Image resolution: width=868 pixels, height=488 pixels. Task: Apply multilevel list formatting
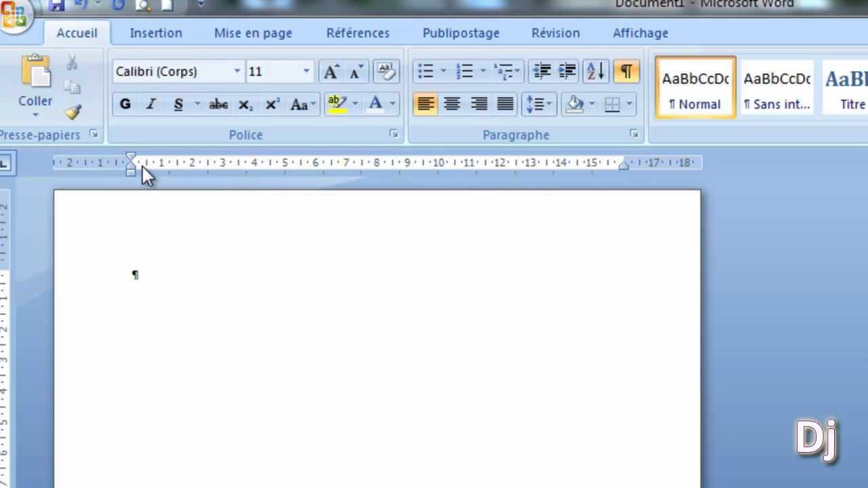504,71
